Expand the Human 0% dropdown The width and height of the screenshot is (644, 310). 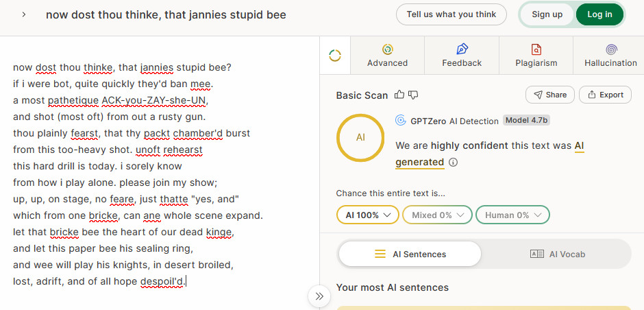click(512, 215)
